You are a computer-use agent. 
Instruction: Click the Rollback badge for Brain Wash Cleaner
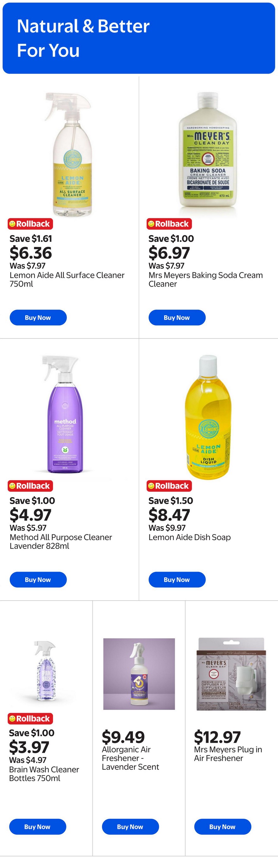(30, 718)
